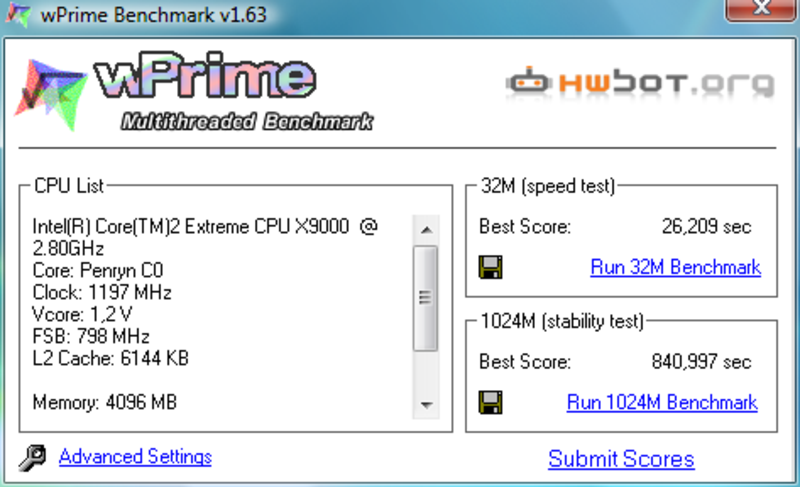Save 32M score using floppy disk icon
The width and height of the screenshot is (800, 487).
point(490,267)
